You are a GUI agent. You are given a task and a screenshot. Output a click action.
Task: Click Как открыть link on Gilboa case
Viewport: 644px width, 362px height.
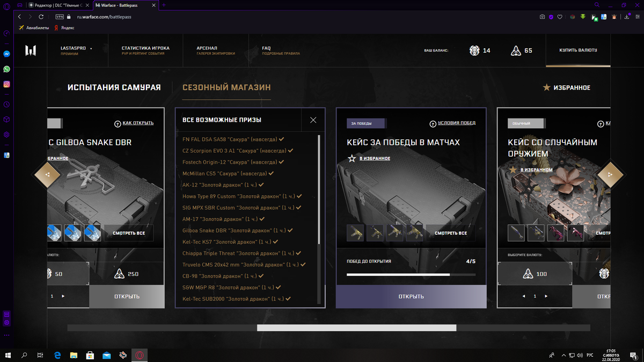pyautogui.click(x=138, y=123)
